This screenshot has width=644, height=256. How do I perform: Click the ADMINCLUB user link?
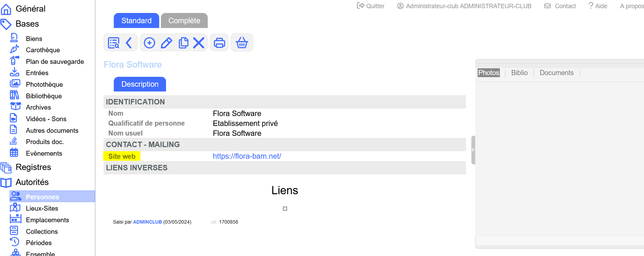(147, 222)
